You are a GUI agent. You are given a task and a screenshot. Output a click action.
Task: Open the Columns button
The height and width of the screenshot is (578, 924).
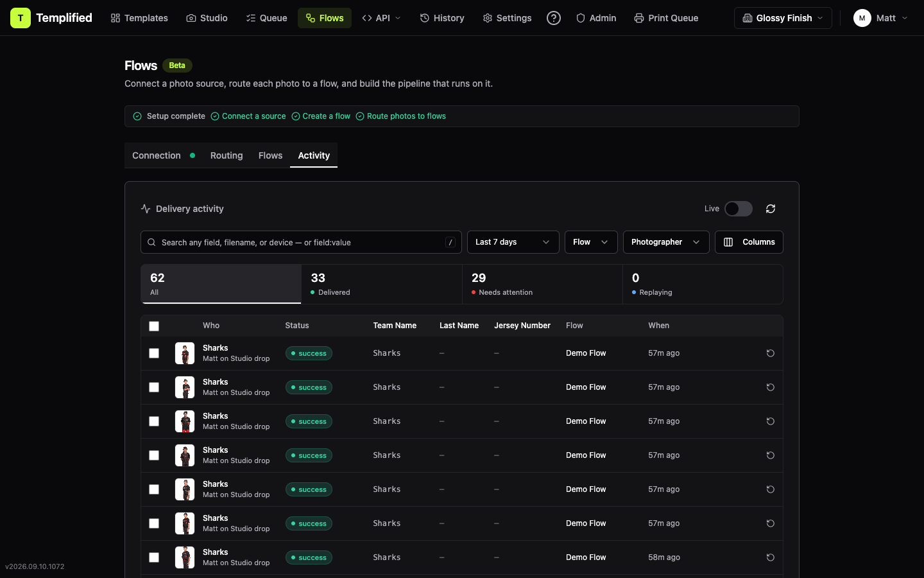(749, 242)
